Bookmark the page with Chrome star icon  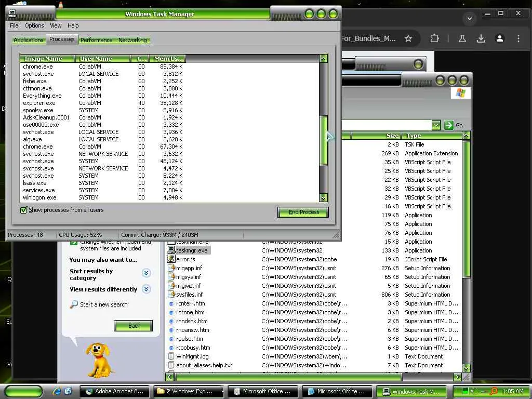point(408,38)
